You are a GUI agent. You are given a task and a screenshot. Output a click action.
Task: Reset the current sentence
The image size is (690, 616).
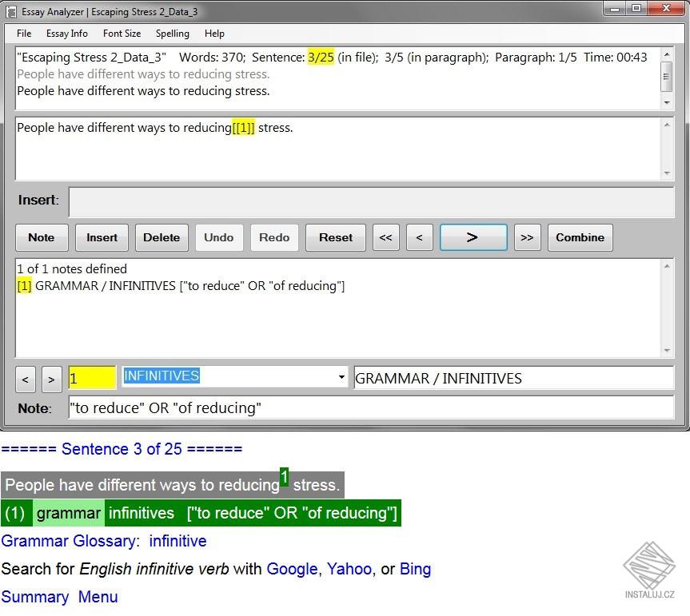tap(335, 237)
